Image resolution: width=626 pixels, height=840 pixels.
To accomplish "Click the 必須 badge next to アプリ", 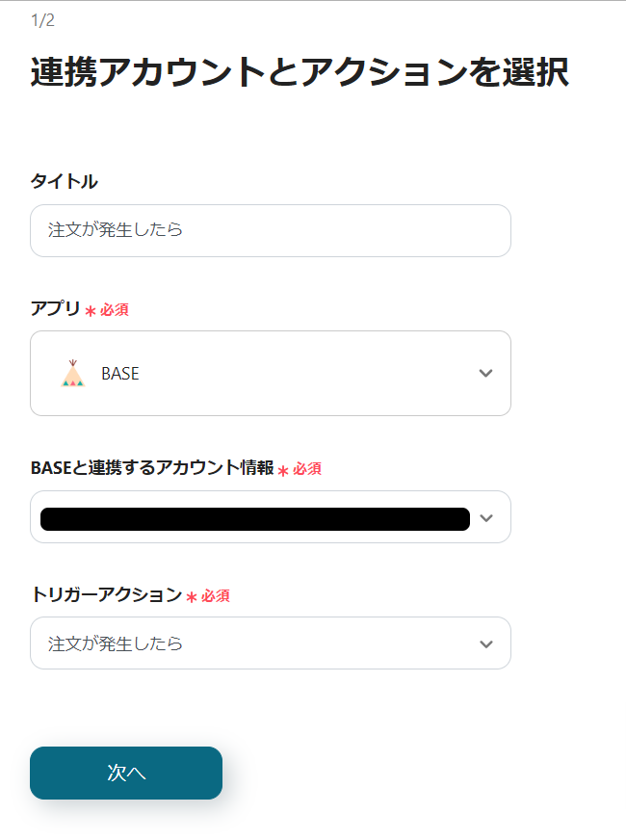I will [115, 310].
